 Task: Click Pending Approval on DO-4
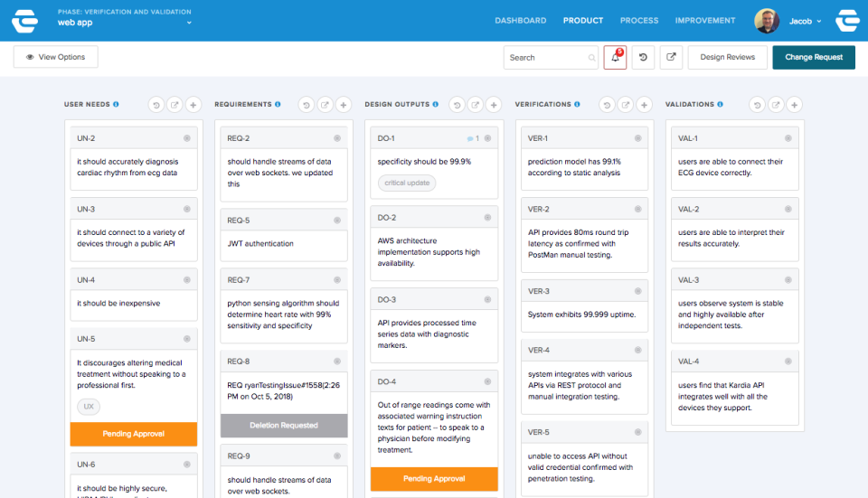coord(434,479)
